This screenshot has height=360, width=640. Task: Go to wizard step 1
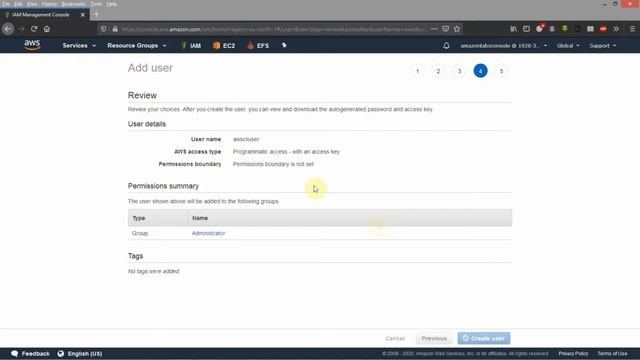pyautogui.click(x=417, y=71)
